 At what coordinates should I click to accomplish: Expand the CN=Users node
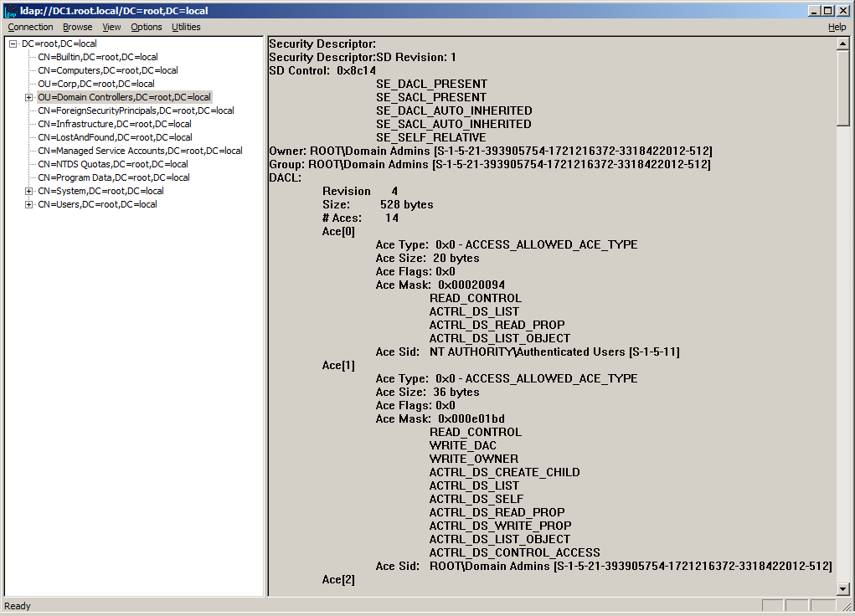click(x=28, y=204)
